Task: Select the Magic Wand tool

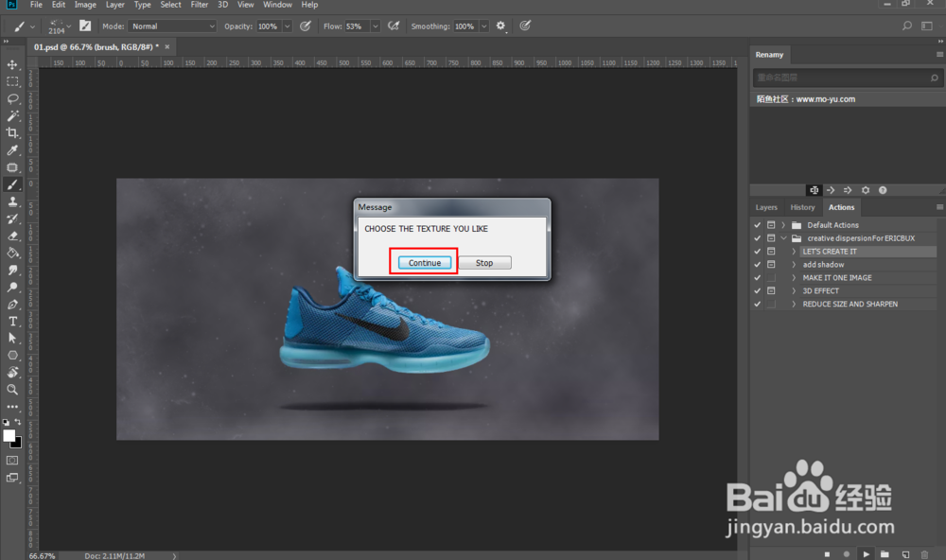Action: 12,115
